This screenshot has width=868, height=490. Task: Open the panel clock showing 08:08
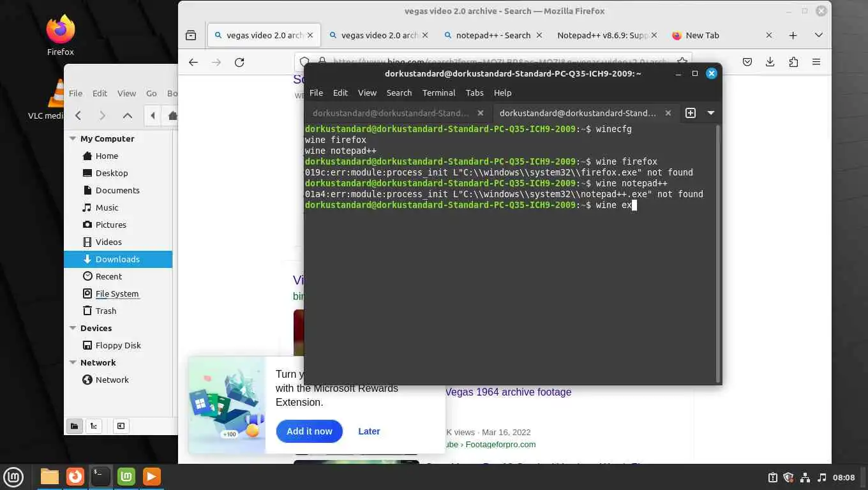click(x=844, y=477)
